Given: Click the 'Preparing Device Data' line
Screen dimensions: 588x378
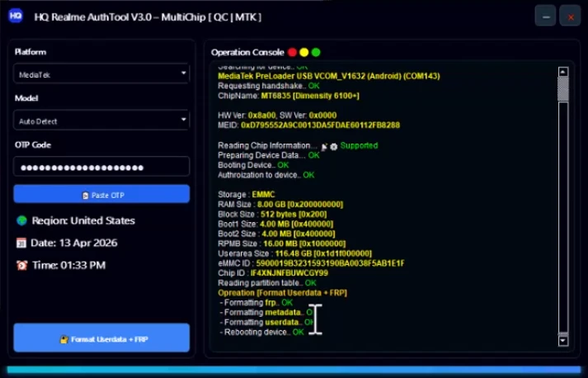Looking at the screenshot, I should (x=269, y=155).
